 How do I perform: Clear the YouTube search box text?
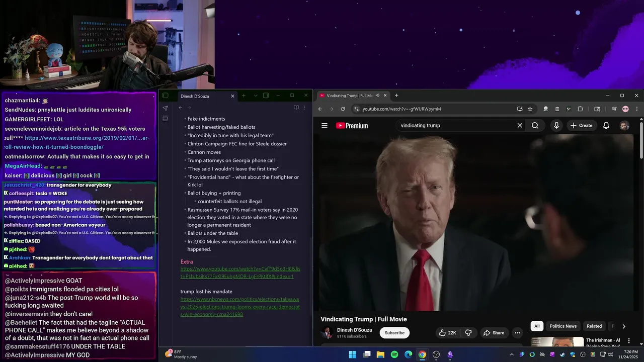[x=520, y=126]
